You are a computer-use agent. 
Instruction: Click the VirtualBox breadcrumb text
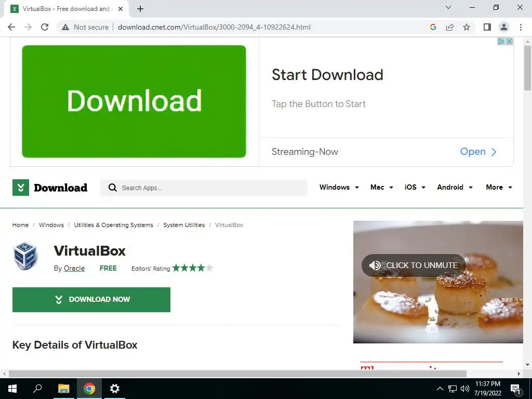point(229,225)
